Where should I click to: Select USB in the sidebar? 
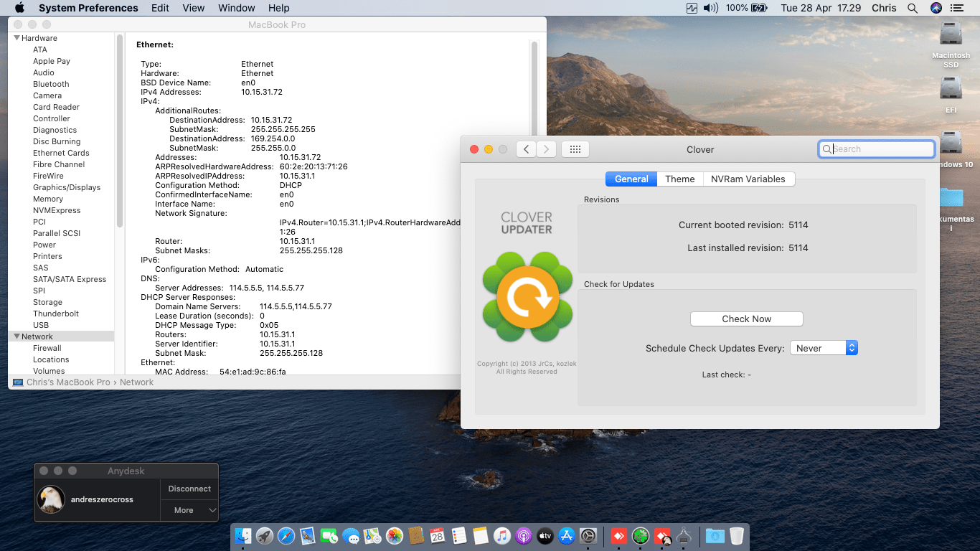(x=41, y=325)
